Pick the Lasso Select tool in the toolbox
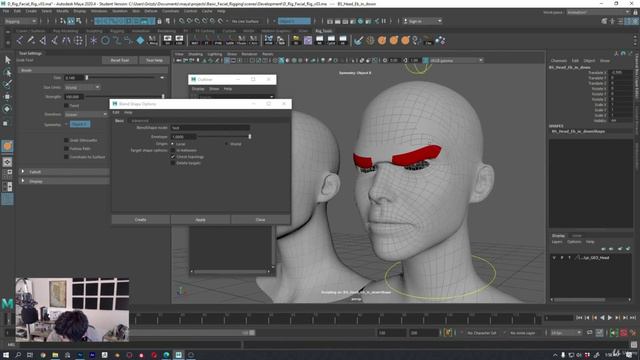The width and height of the screenshot is (640, 360). tap(7, 73)
